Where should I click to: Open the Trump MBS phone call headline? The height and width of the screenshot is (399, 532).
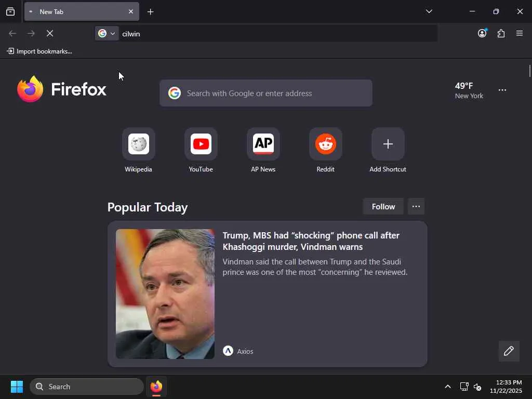click(x=311, y=241)
